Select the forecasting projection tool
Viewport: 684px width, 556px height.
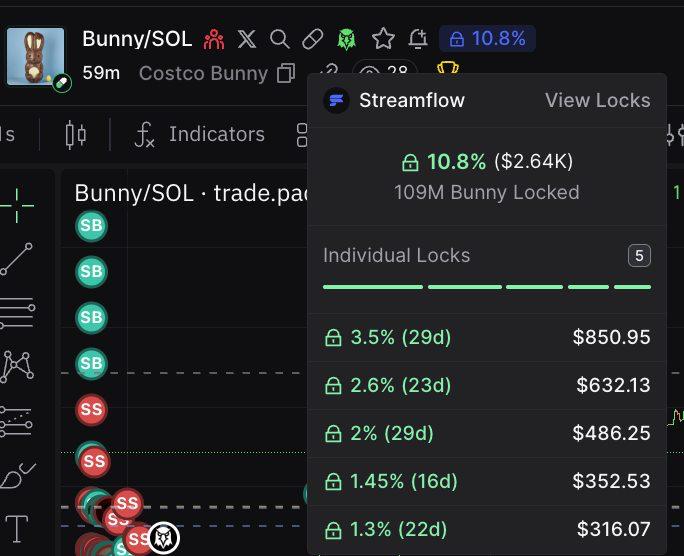click(17, 421)
